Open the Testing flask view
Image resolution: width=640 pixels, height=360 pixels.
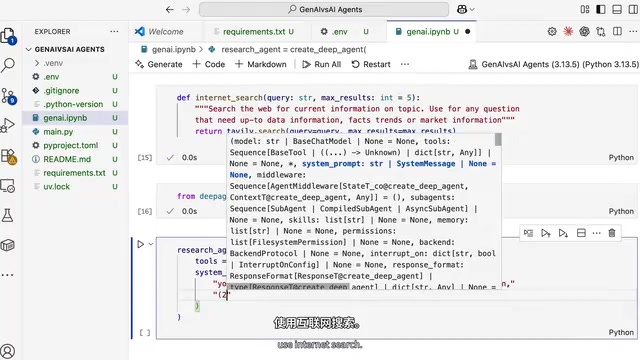[x=8, y=215]
